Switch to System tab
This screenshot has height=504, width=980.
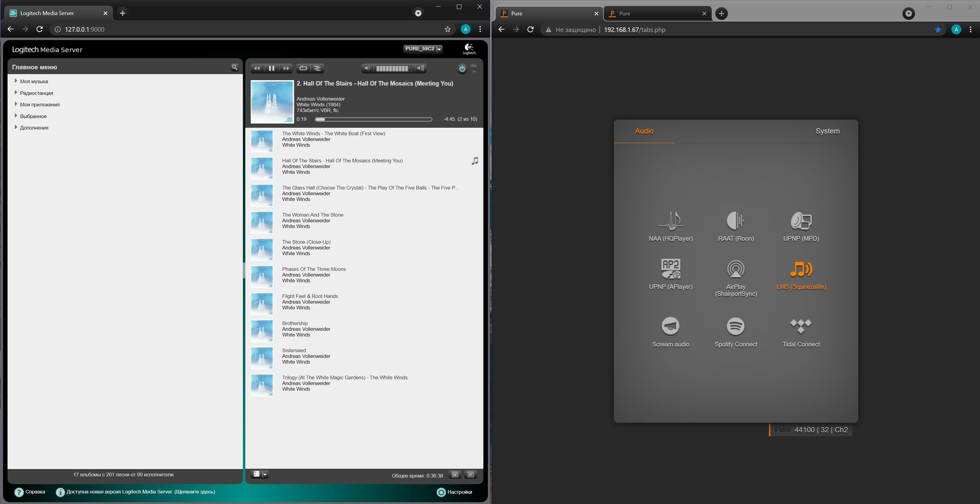click(827, 131)
